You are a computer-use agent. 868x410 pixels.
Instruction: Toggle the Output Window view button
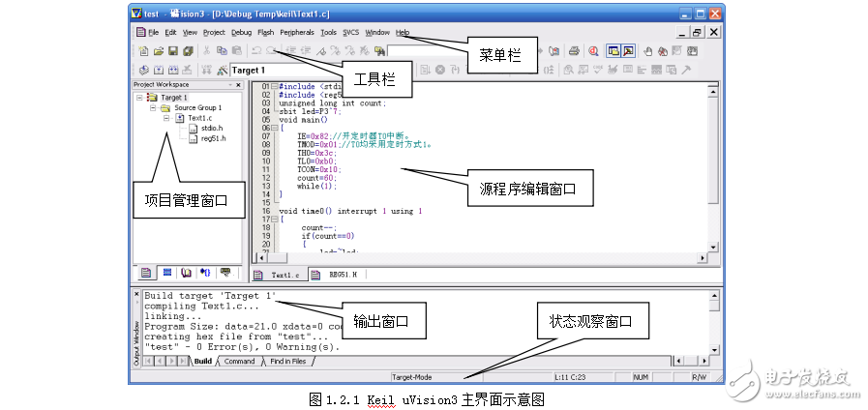pyautogui.click(x=628, y=50)
